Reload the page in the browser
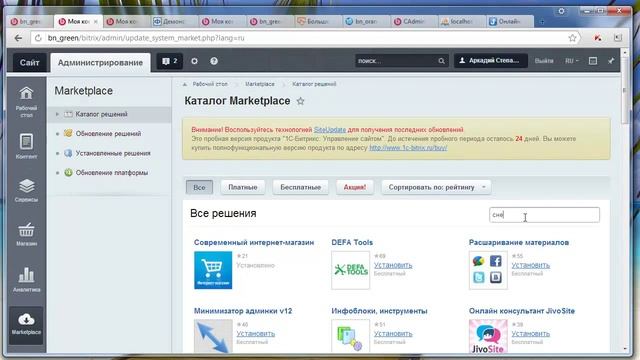 click(x=38, y=38)
